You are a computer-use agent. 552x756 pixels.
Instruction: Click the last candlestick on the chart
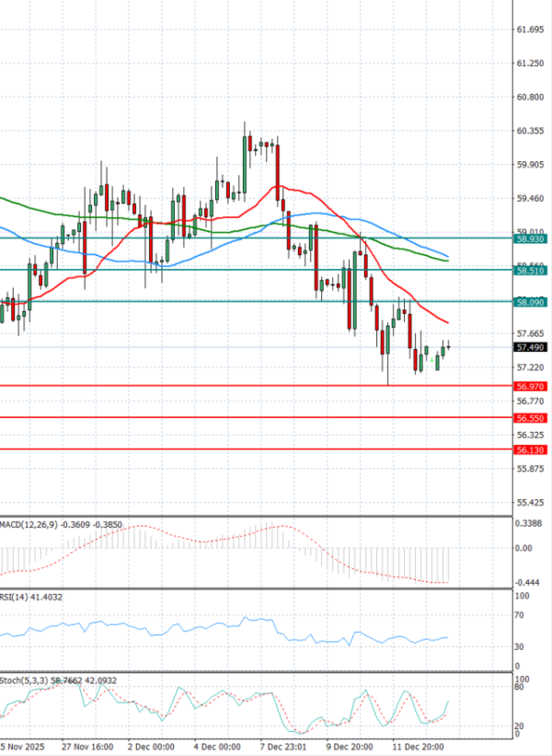pos(449,347)
